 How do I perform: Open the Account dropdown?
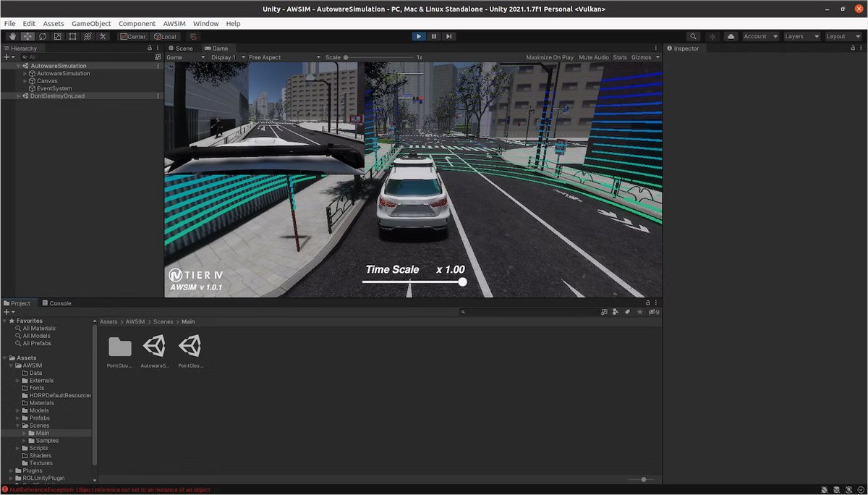[x=760, y=36]
